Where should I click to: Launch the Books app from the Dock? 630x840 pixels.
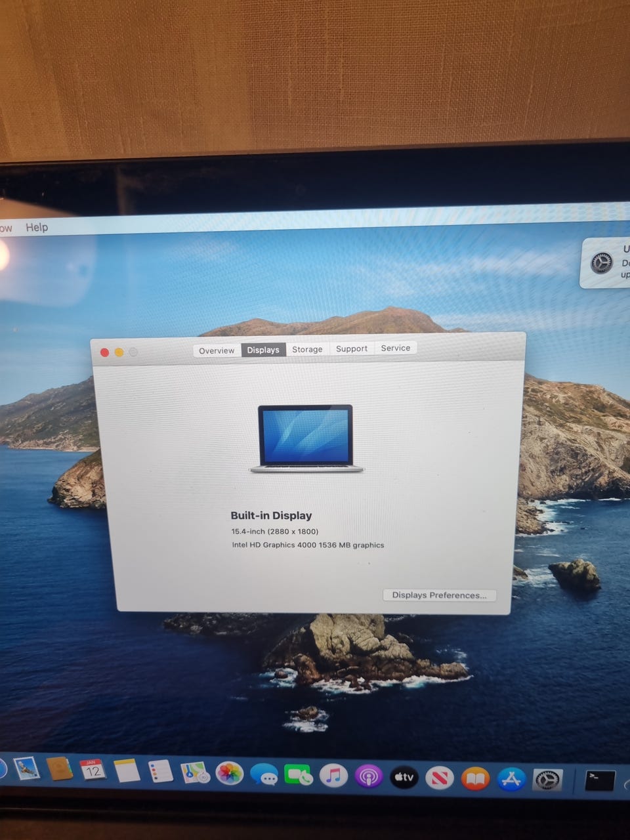pyautogui.click(x=475, y=779)
